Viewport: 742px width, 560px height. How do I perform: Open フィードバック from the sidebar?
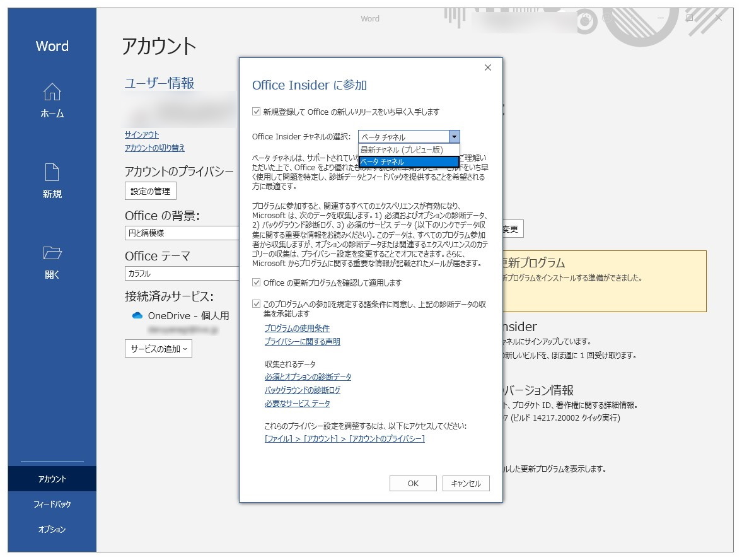(x=52, y=504)
